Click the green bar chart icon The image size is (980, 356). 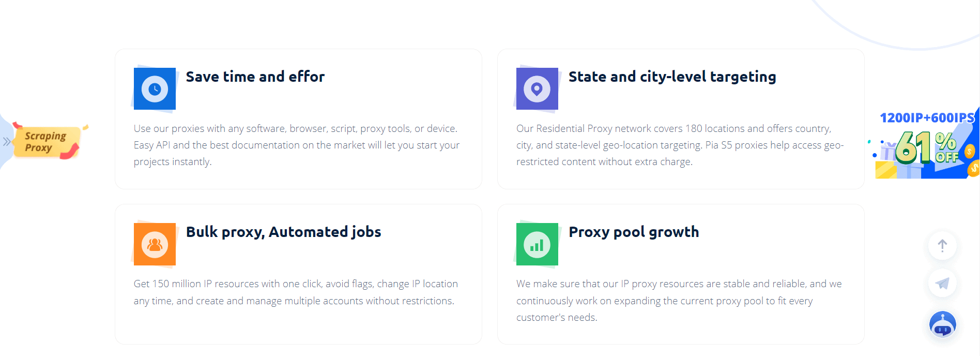point(537,244)
